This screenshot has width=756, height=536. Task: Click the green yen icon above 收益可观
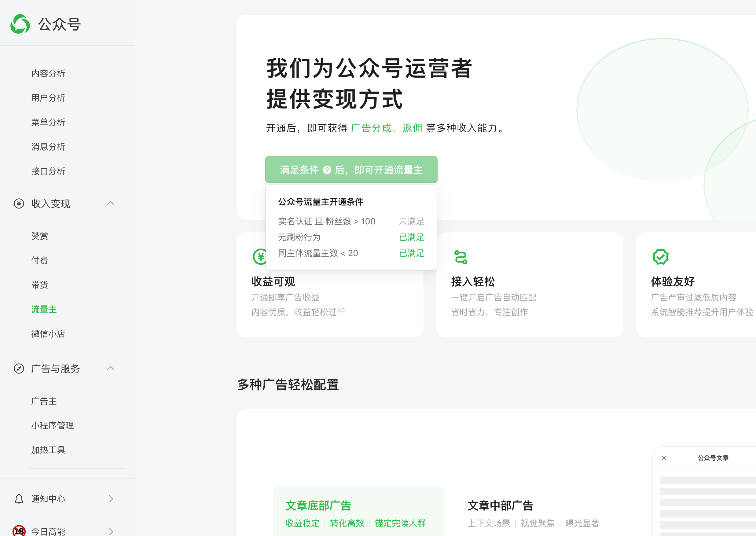pos(260,256)
